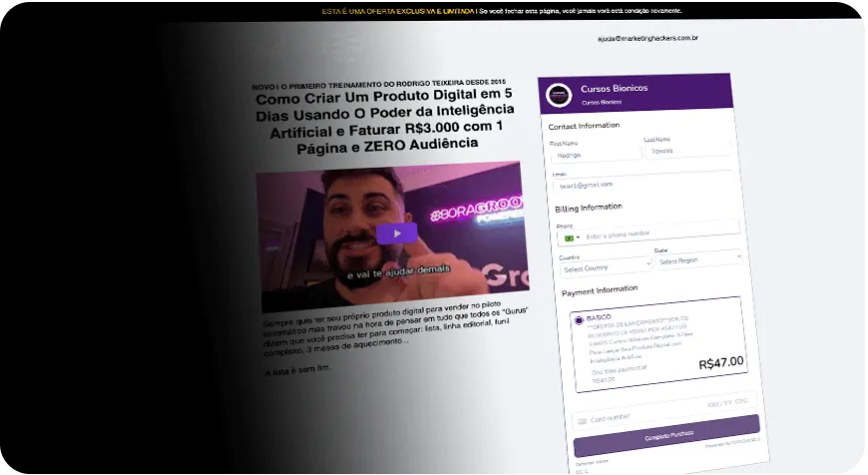
Task: Click the Complete Purchase button
Action: point(667,436)
